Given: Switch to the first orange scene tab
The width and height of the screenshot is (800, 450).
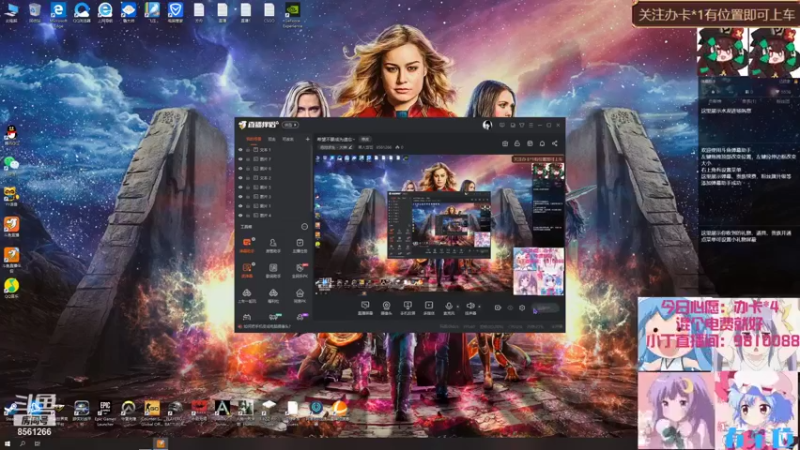Looking at the screenshot, I should (254, 139).
